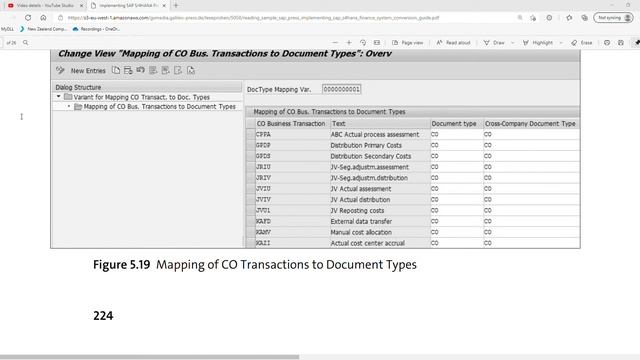Click the DocType Mapping Var. field
Image resolution: width=640 pixels, height=360 pixels.
coord(341,89)
